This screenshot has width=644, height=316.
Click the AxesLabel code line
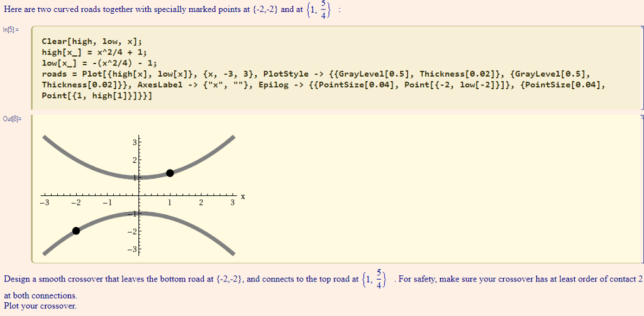point(323,85)
